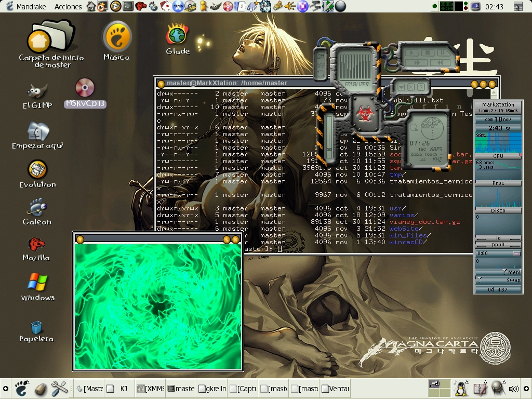The height and width of the screenshot is (399, 532).
Task: Launch the terminal from the top panel
Action: pyautogui.click(x=128, y=6)
